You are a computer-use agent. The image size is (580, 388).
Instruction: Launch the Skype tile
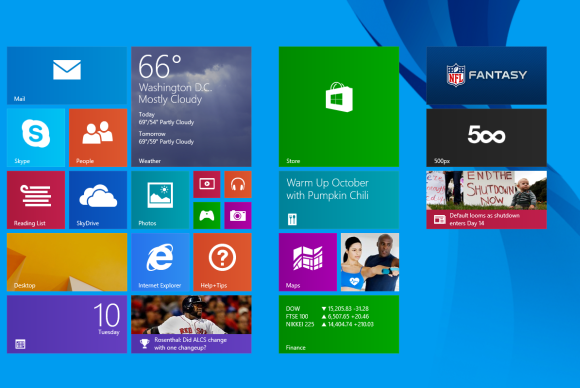tap(36, 138)
